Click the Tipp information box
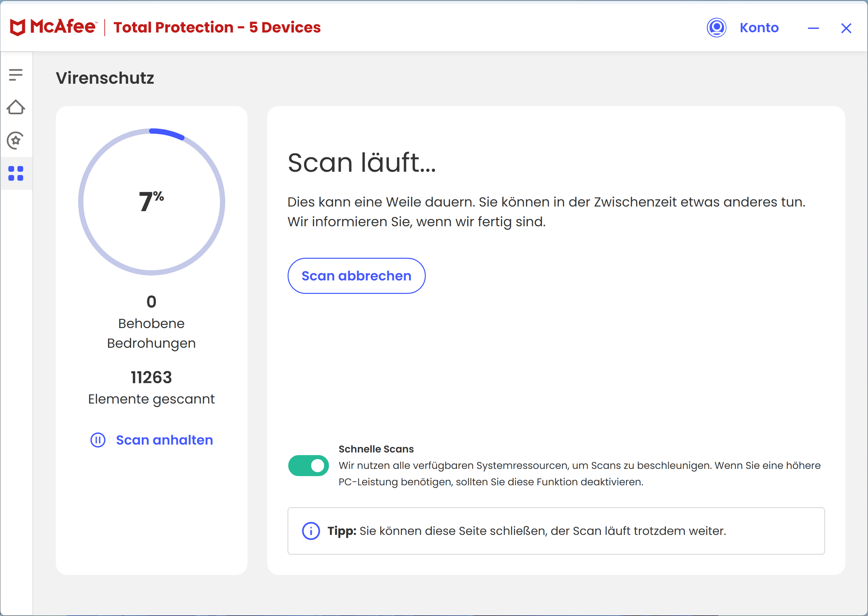Viewport: 868px width, 616px height. 555,531
